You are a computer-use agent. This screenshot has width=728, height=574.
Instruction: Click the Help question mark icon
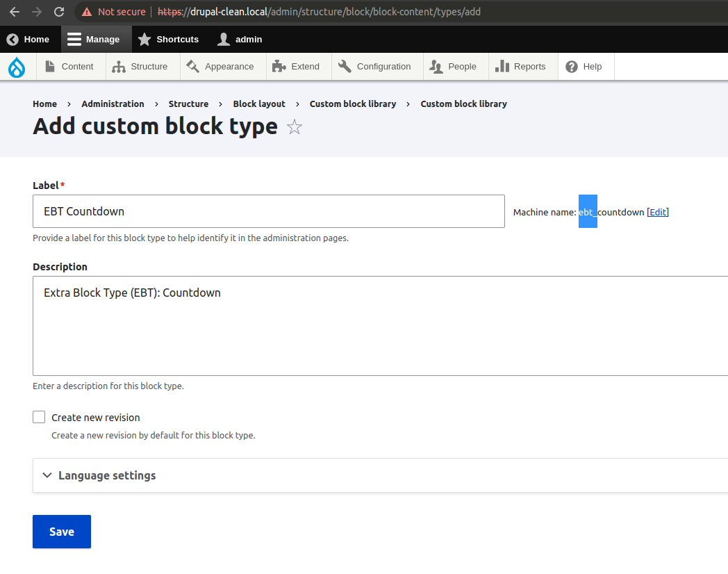coord(571,66)
